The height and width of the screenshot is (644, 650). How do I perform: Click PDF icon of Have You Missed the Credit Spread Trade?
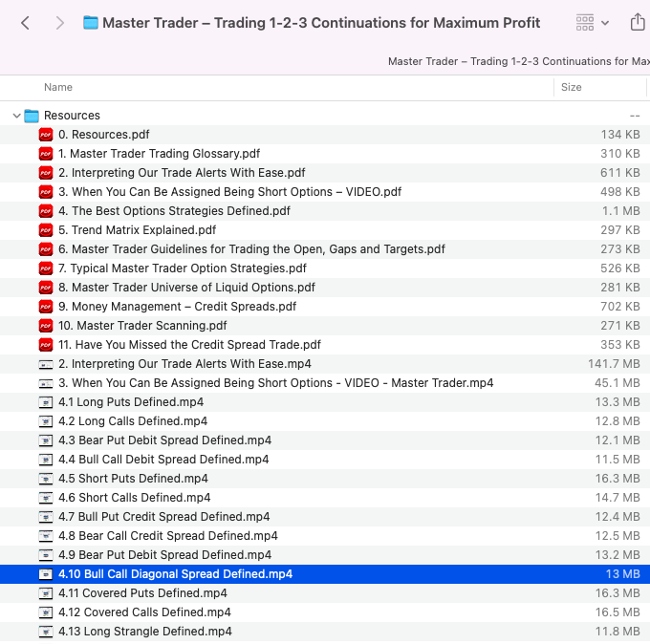[x=46, y=344]
